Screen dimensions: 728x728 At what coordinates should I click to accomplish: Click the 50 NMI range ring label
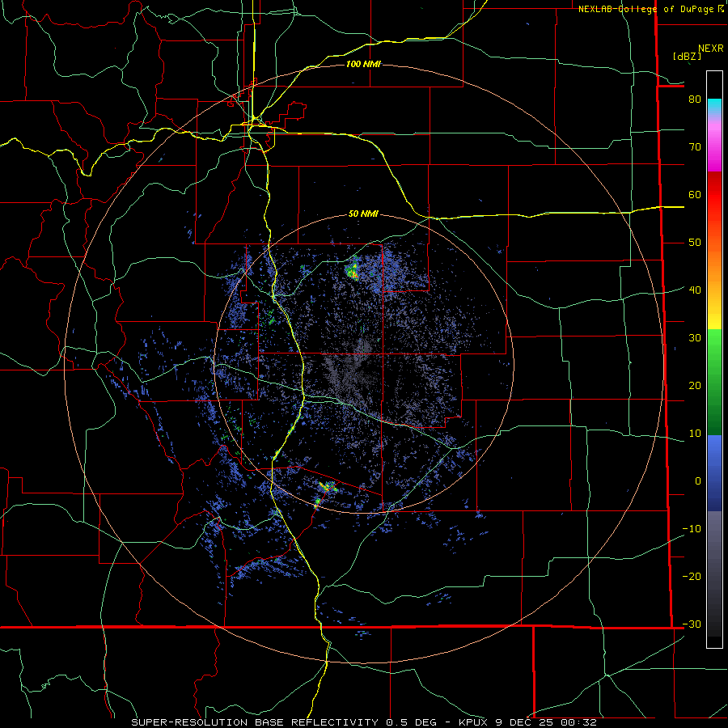[363, 214]
